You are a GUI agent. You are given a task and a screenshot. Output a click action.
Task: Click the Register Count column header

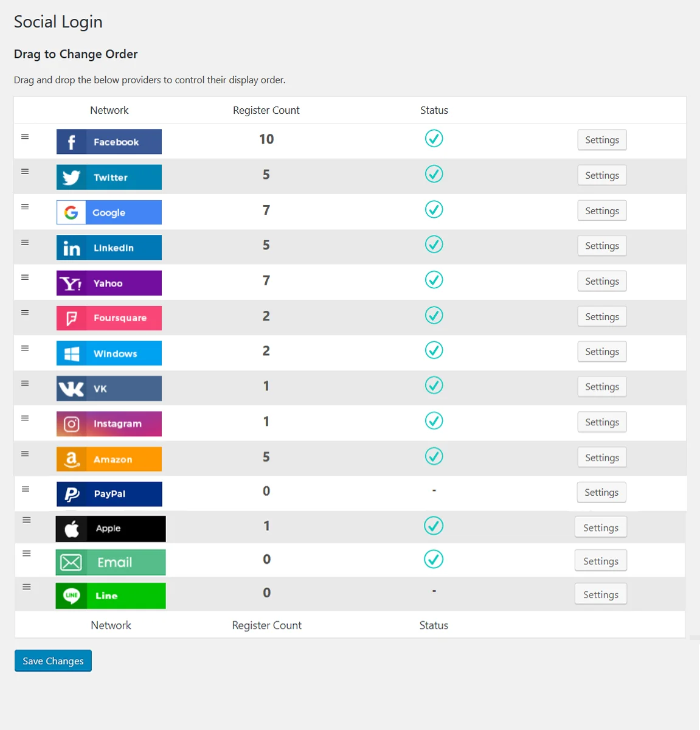click(266, 110)
